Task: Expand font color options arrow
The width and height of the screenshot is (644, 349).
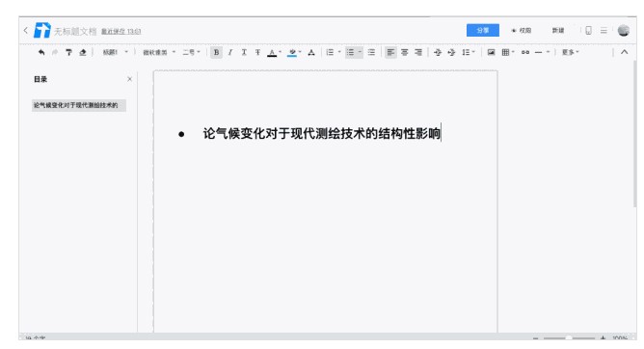Action: point(281,52)
